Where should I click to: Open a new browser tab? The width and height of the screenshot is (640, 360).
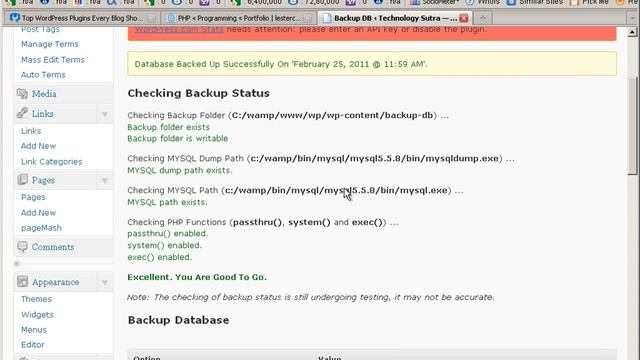point(483,18)
